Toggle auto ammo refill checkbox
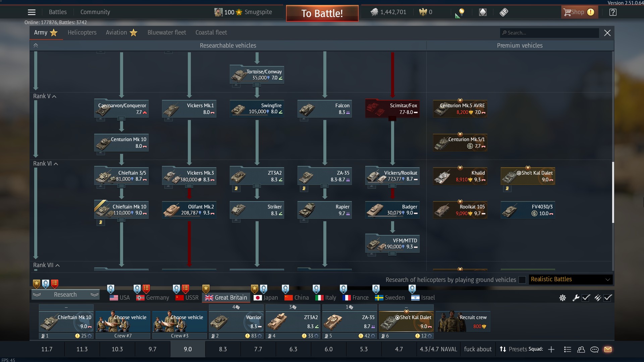The width and height of the screenshot is (644, 362). pos(608,298)
